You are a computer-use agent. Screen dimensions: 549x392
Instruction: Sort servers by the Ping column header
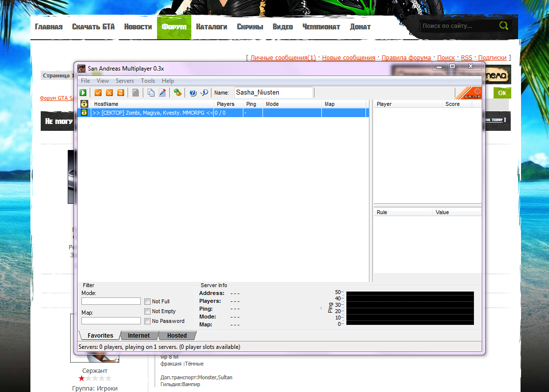253,104
